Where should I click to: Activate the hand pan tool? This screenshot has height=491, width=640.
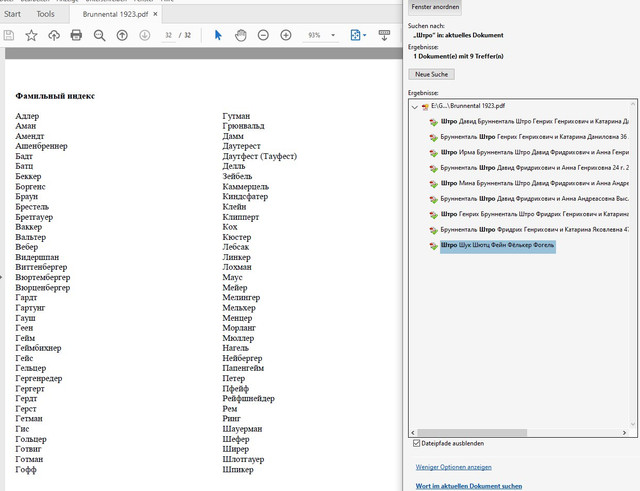pyautogui.click(x=241, y=35)
